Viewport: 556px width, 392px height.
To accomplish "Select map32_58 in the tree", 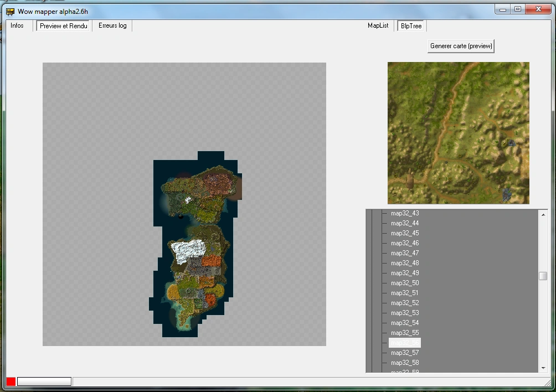I will point(404,363).
